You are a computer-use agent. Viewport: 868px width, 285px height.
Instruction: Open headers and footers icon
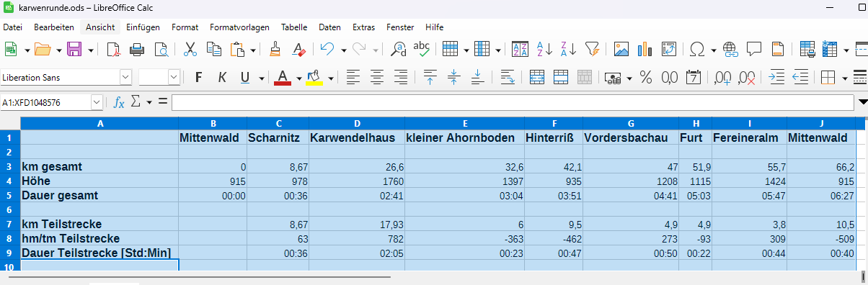[x=778, y=50]
